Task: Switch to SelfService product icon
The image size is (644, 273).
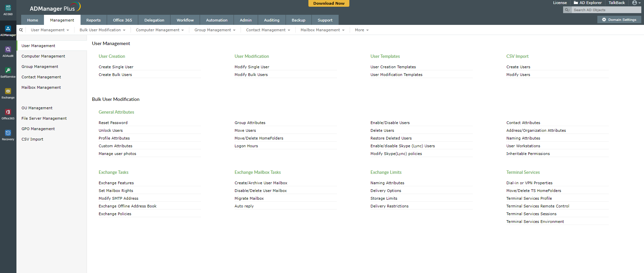Action: coord(8,72)
